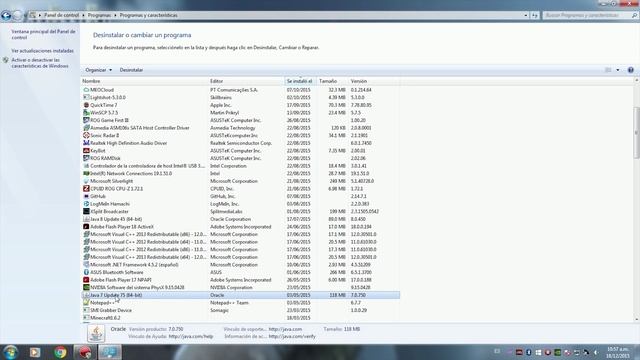
Task: Select the MEOCloud program icon
Action: coord(86,90)
